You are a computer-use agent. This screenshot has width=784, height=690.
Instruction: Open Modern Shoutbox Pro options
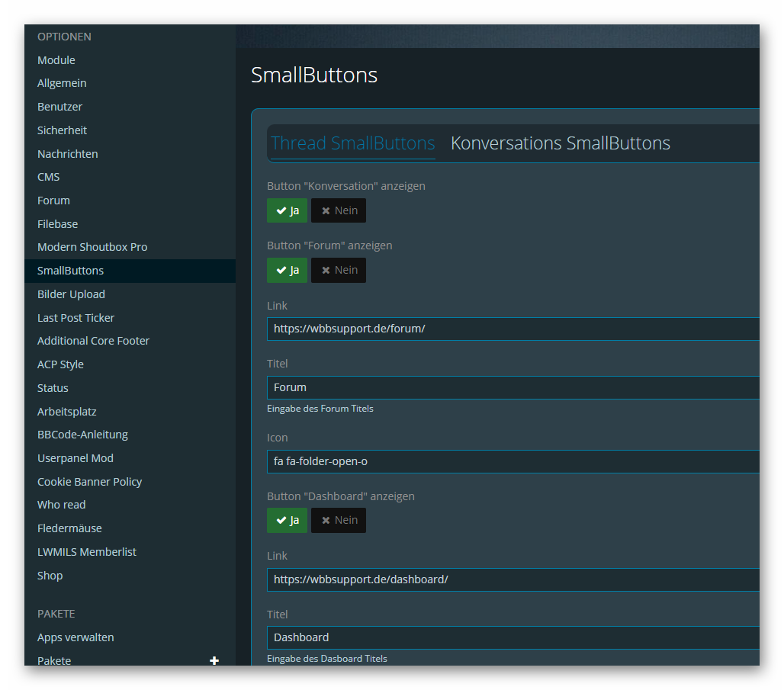92,247
